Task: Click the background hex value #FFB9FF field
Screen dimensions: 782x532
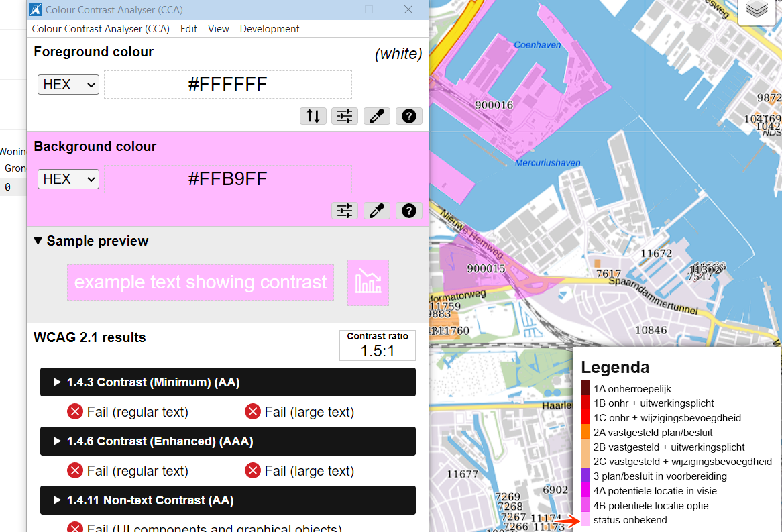Action: pos(228,179)
